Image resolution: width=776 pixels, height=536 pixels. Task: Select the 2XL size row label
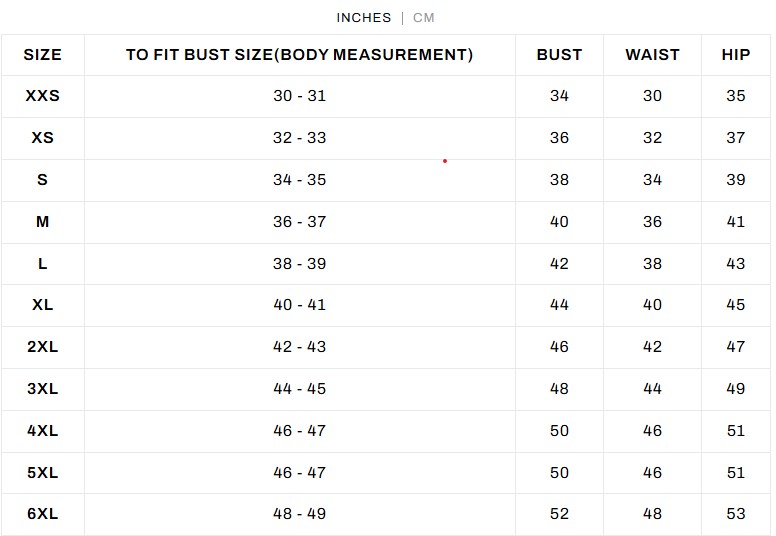click(x=42, y=347)
